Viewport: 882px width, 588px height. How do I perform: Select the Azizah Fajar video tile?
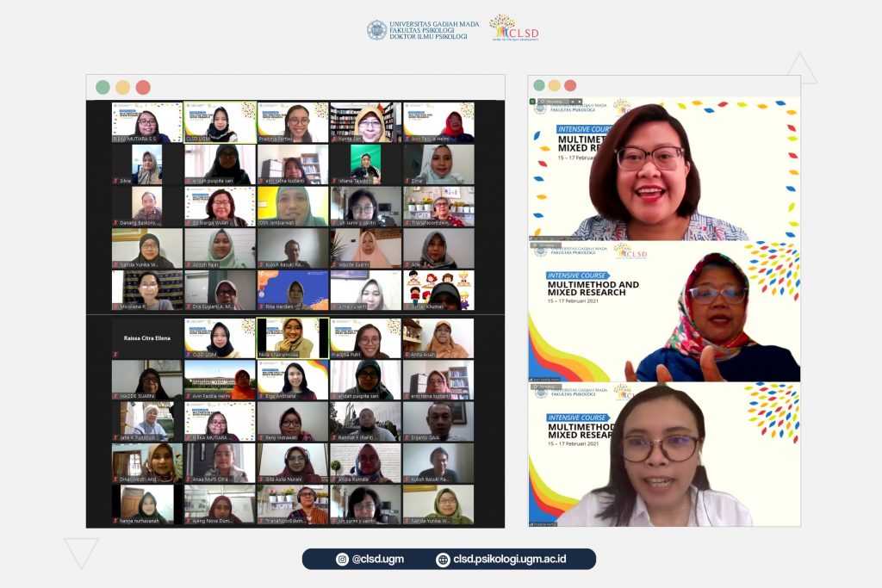(x=220, y=249)
